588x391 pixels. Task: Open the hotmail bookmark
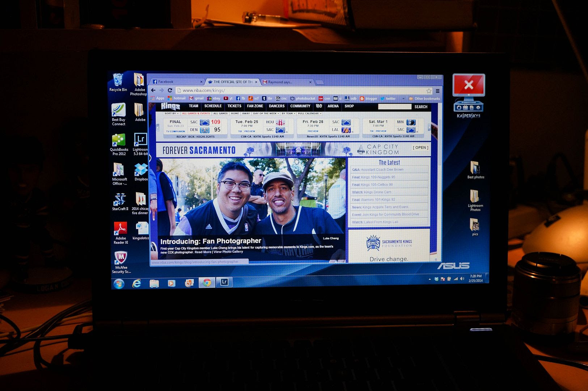tap(177, 98)
